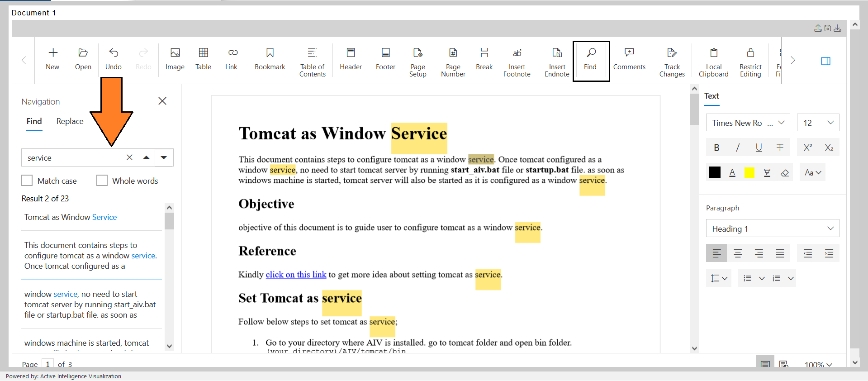Enable the Match case checkbox
Viewport: 868px width, 381px height.
27,181
